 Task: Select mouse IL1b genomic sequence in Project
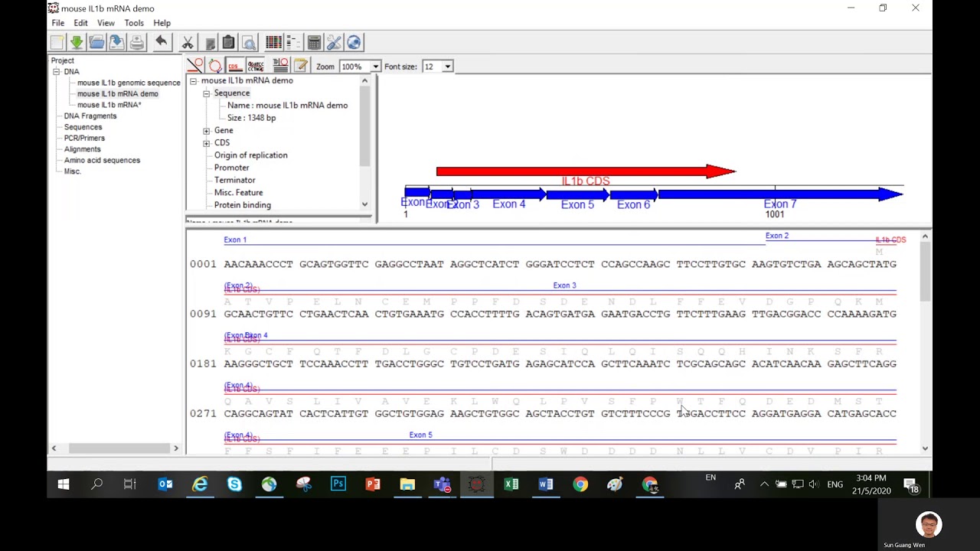click(x=129, y=83)
